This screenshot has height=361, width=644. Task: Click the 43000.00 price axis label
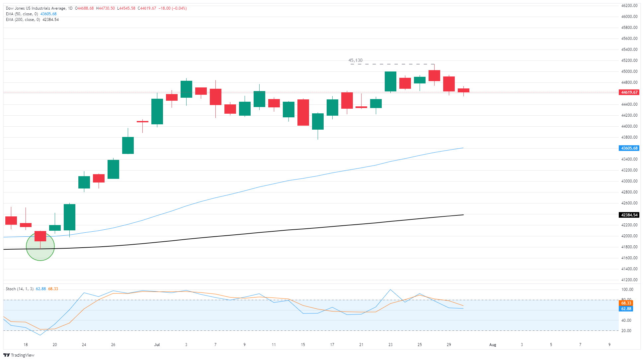(629, 181)
